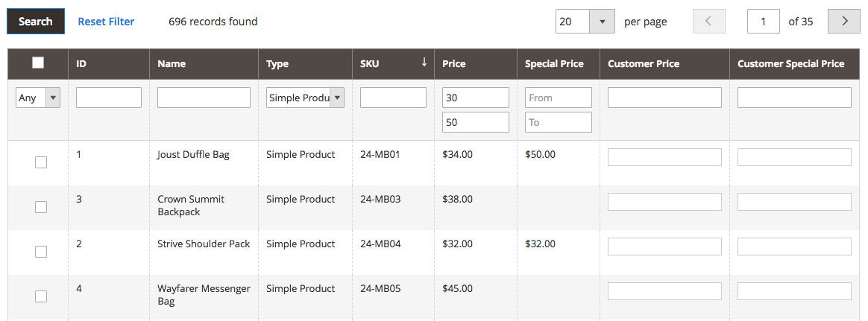Sort by the Type column header

[305, 63]
